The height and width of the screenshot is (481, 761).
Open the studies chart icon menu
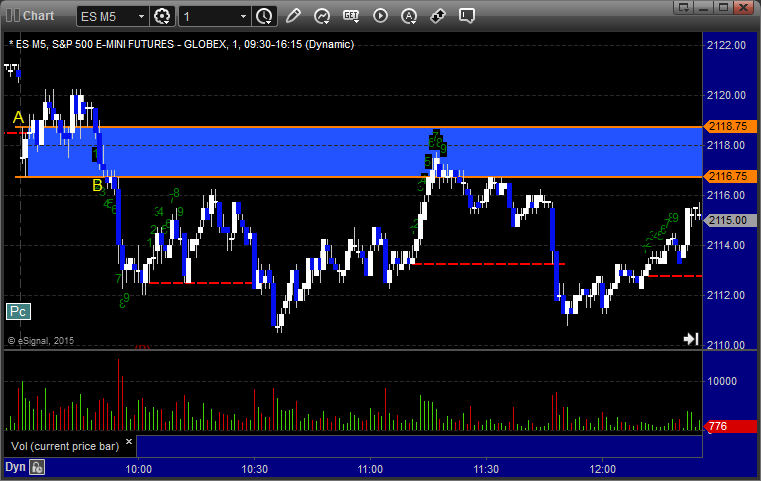click(322, 16)
